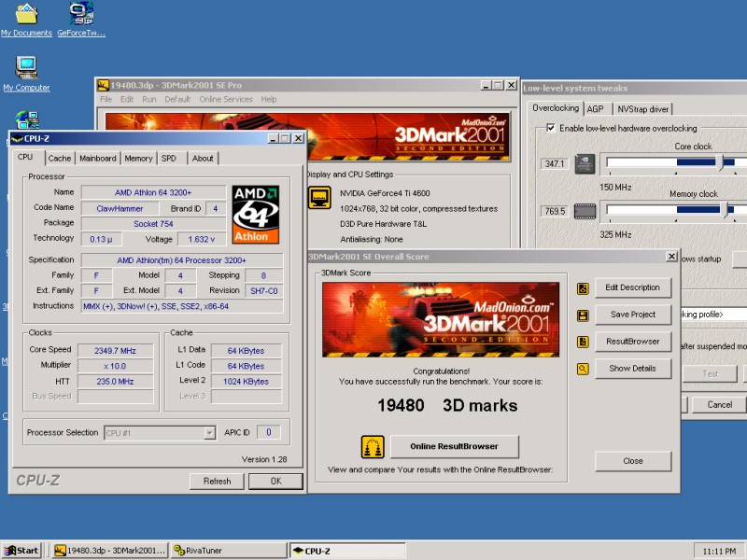Screen dimensions: 747x560
Task: Click the Multiplier value x 10.0
Action: click(115, 366)
